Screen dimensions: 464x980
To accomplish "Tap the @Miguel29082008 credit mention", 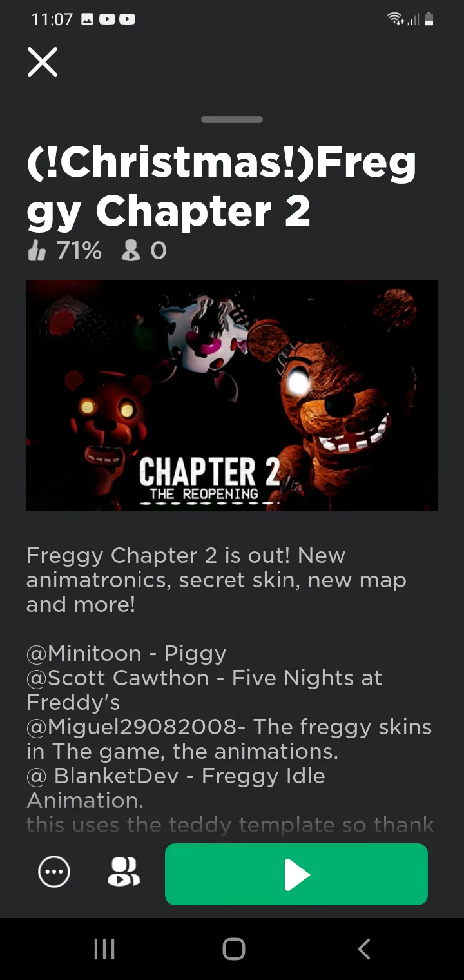I will [x=131, y=727].
